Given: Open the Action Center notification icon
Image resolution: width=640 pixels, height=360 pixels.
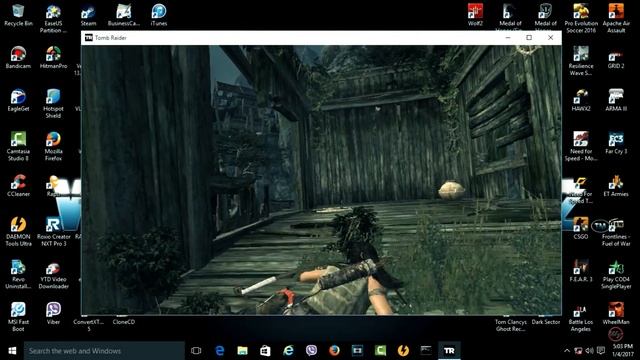Looking at the screenshot, I should (601, 351).
